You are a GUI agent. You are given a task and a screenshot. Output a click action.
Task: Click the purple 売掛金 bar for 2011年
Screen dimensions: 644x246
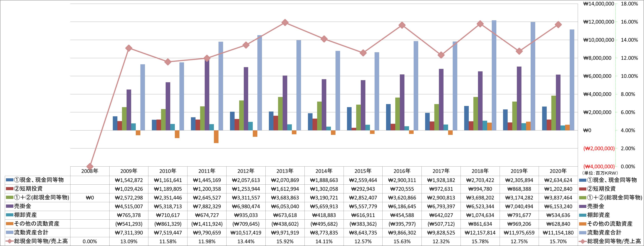tap(207, 95)
